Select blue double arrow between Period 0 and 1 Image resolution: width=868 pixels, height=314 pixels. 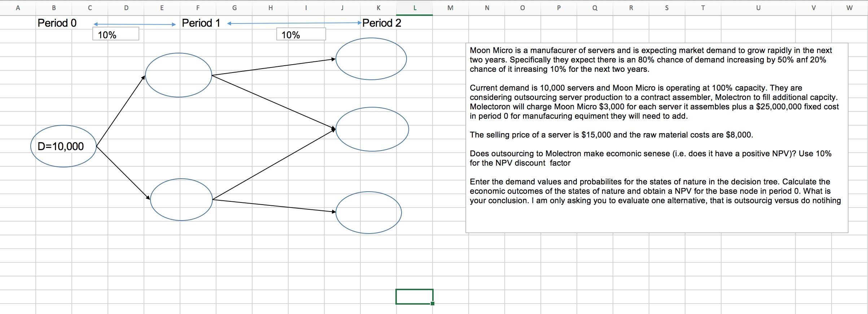[135, 24]
